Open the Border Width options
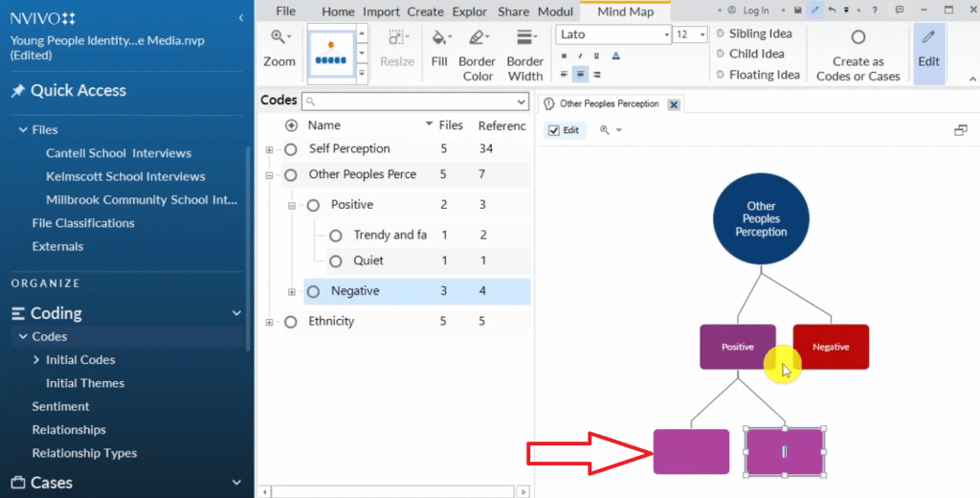 524,49
